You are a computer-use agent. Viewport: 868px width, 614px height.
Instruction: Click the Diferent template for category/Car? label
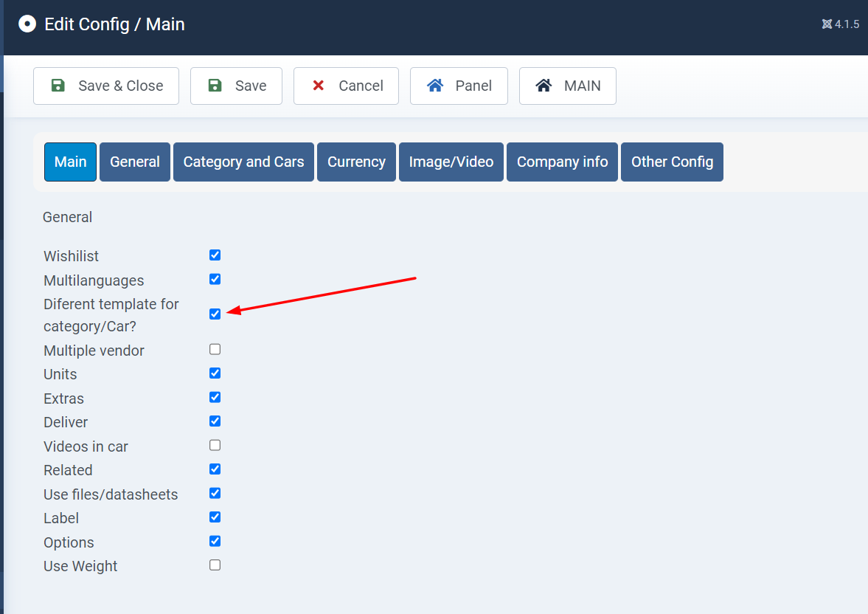coord(111,315)
